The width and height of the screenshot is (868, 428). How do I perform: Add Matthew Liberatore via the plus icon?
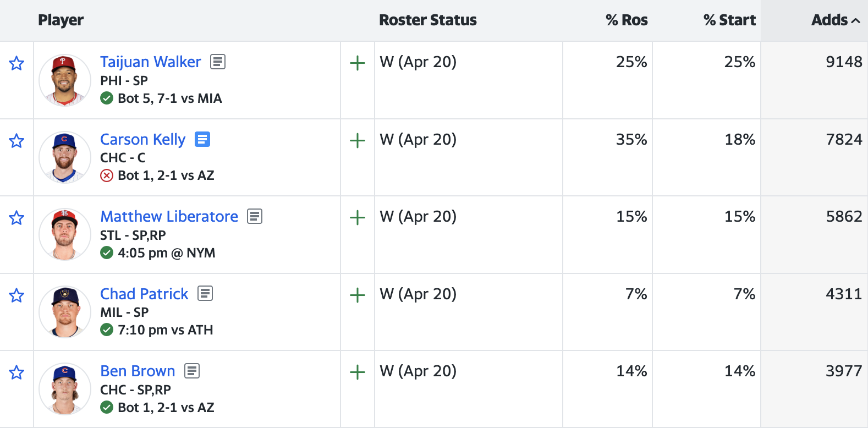358,217
